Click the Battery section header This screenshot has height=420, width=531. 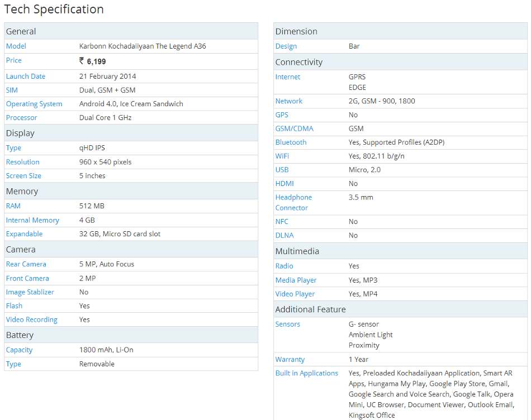pyautogui.click(x=131, y=335)
